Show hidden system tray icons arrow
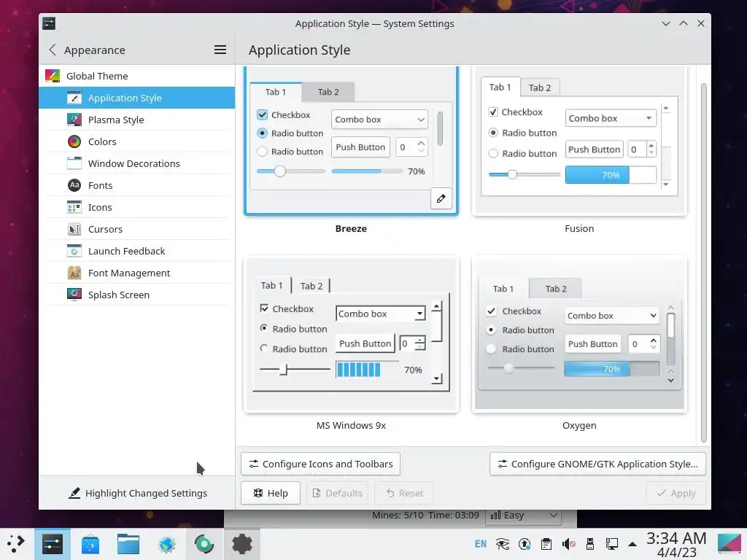This screenshot has height=560, width=747. coord(632,544)
